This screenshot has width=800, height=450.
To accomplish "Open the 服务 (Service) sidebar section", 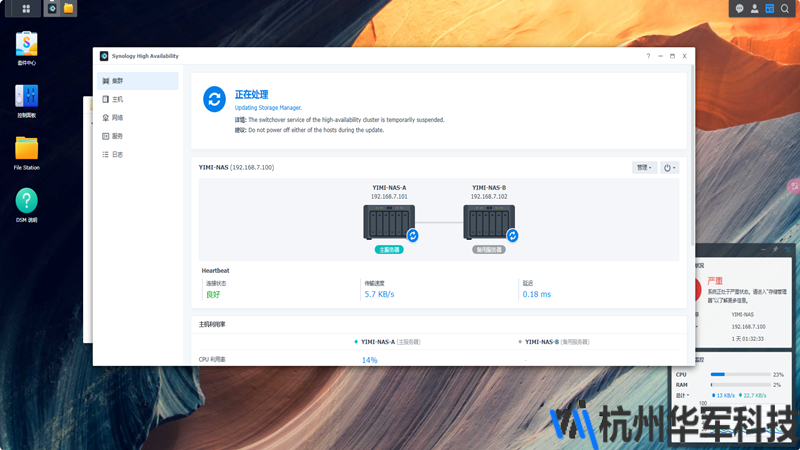I will [x=117, y=136].
